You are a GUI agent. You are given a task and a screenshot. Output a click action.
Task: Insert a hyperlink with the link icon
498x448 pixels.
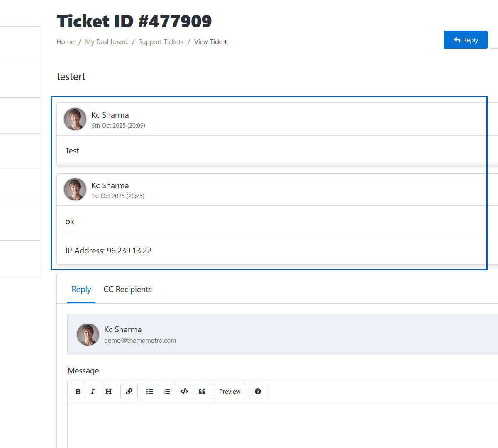click(129, 392)
